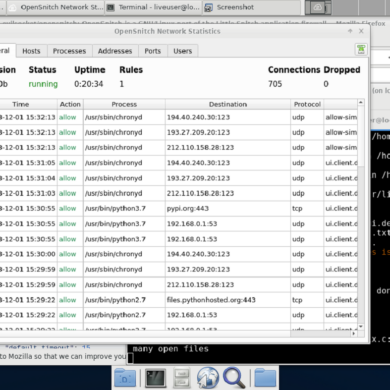Click the uptime value 0:20:34
The width and height of the screenshot is (390, 390).
point(89,84)
